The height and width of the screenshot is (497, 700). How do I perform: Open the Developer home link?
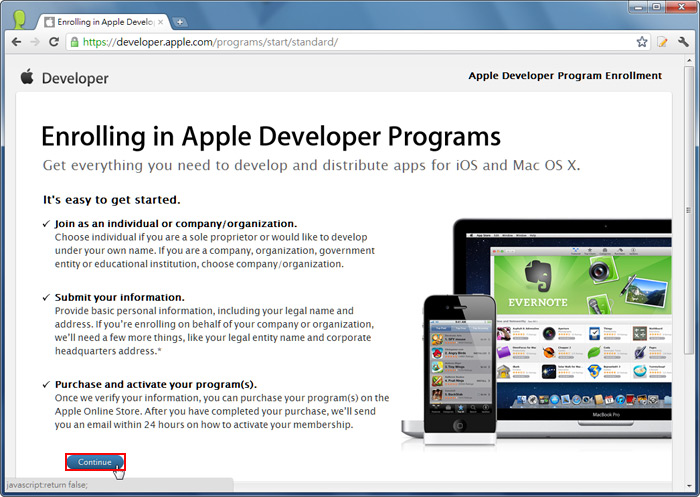75,79
